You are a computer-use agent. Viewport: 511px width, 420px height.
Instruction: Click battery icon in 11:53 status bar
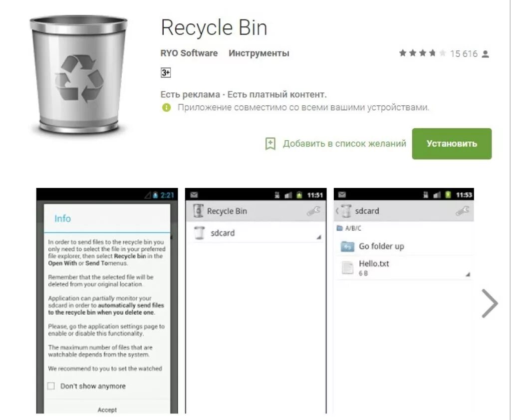tap(448, 195)
